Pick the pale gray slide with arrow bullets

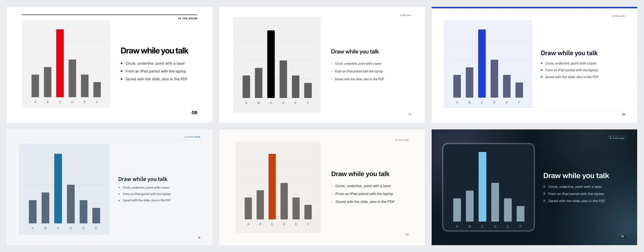[110, 187]
